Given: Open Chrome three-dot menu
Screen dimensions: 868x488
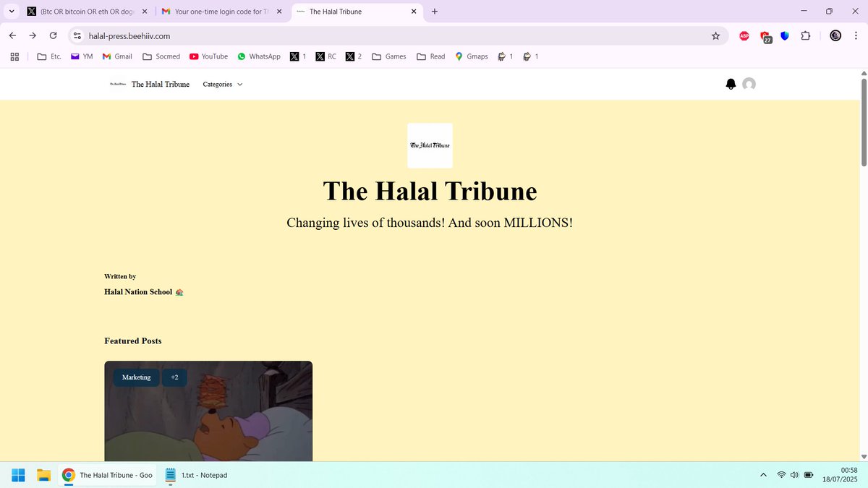Looking at the screenshot, I should tap(855, 35).
